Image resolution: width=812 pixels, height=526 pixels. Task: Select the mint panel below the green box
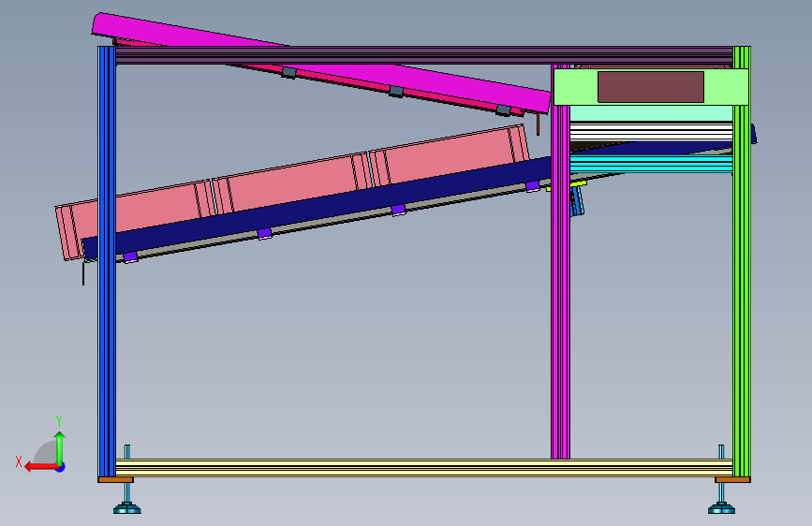coord(651,113)
